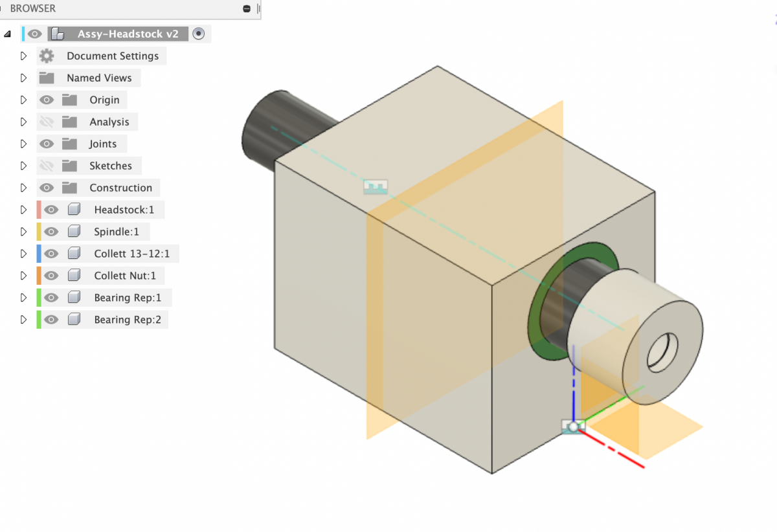Image resolution: width=777 pixels, height=532 pixels.
Task: Hide the Construction folder via its eye
Action: [46, 188]
